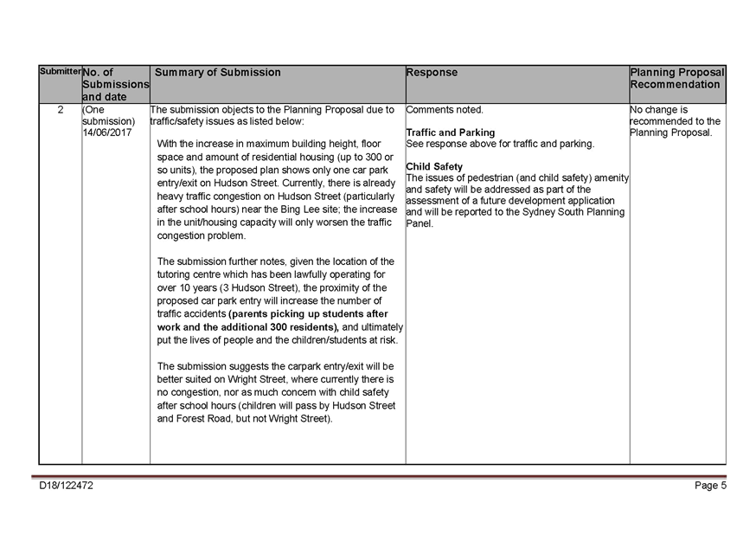
Task: Click the paragraph starting "The submission further notes"
Action: click(x=279, y=300)
